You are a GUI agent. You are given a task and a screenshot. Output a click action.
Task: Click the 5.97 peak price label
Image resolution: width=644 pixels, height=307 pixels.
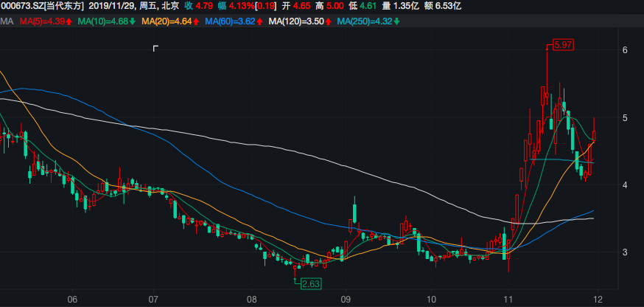tap(563, 45)
